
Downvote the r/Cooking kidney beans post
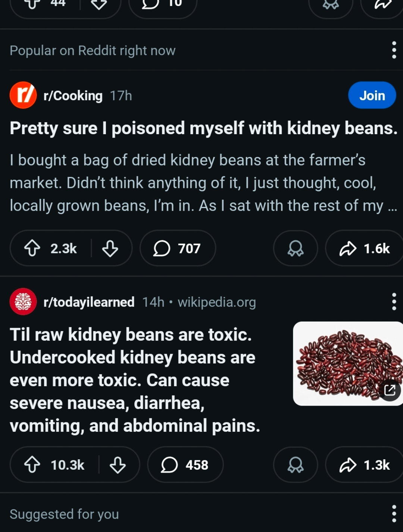pos(110,248)
